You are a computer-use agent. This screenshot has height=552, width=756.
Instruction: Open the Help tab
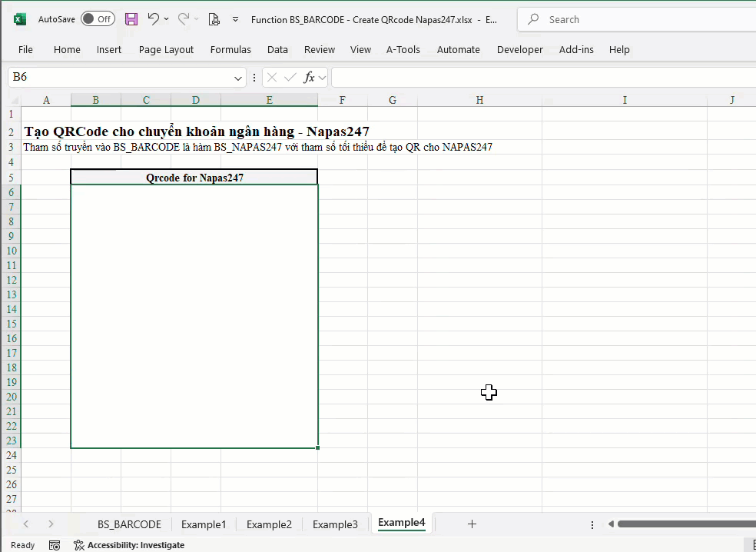tap(619, 50)
